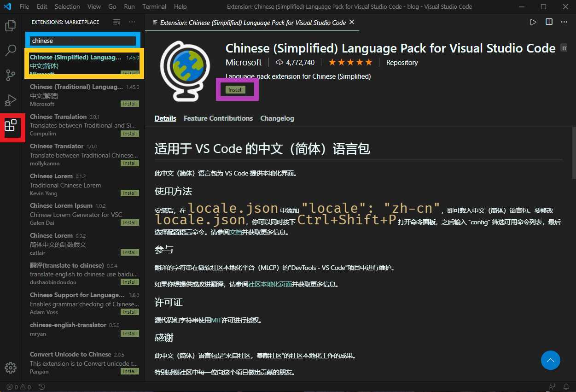
Task: Select Chinese (Traditional) Language Pack in list
Action: (x=84, y=95)
